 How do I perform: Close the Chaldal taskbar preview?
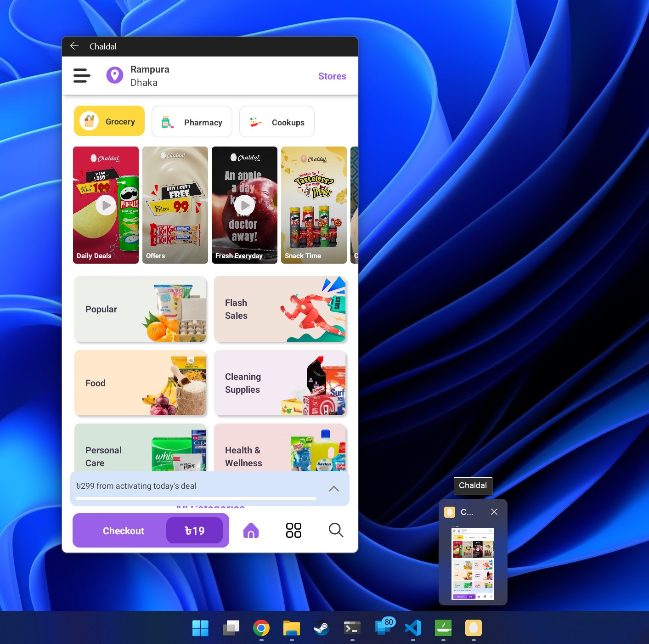pos(494,512)
